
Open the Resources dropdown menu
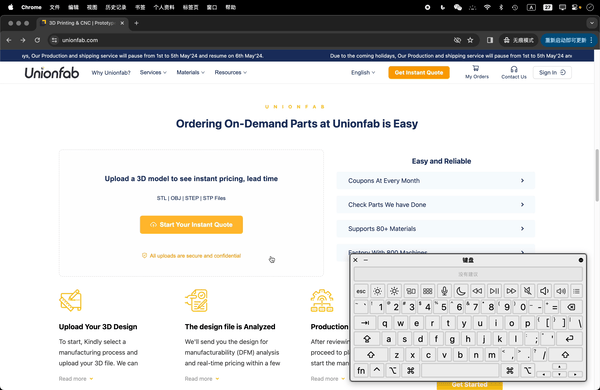pyautogui.click(x=230, y=72)
